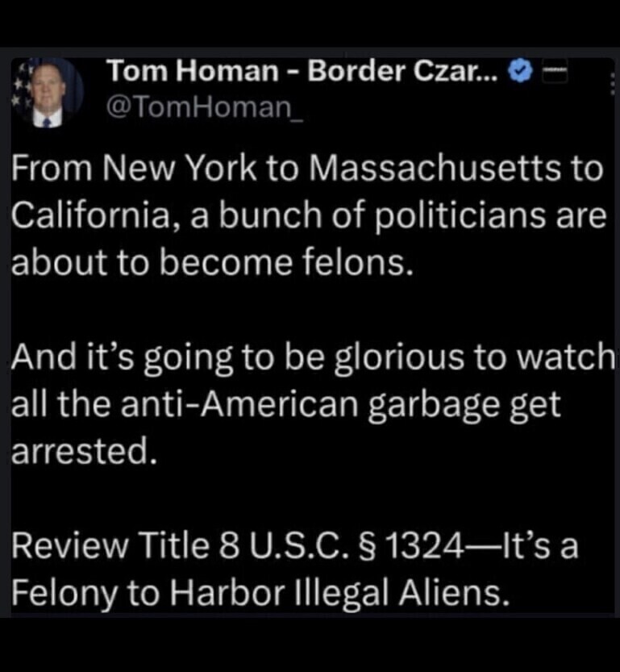This screenshot has width=620, height=672.
Task: Click the blue verified checkmark badge
Action: pyautogui.click(x=520, y=72)
